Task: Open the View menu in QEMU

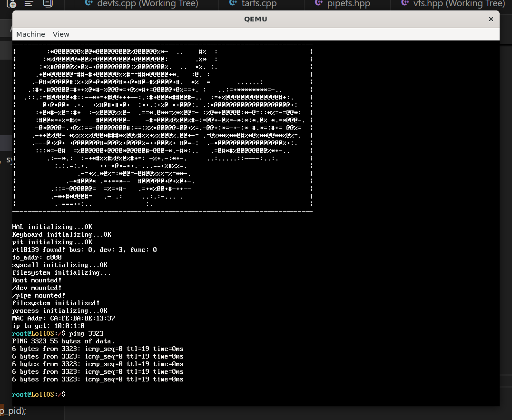Action: point(61,34)
